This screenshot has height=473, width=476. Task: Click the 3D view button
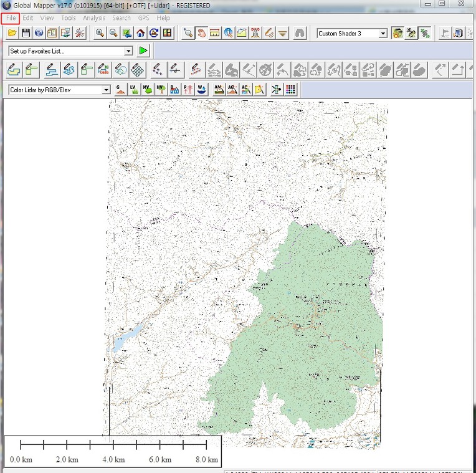pyautogui.click(x=411, y=33)
